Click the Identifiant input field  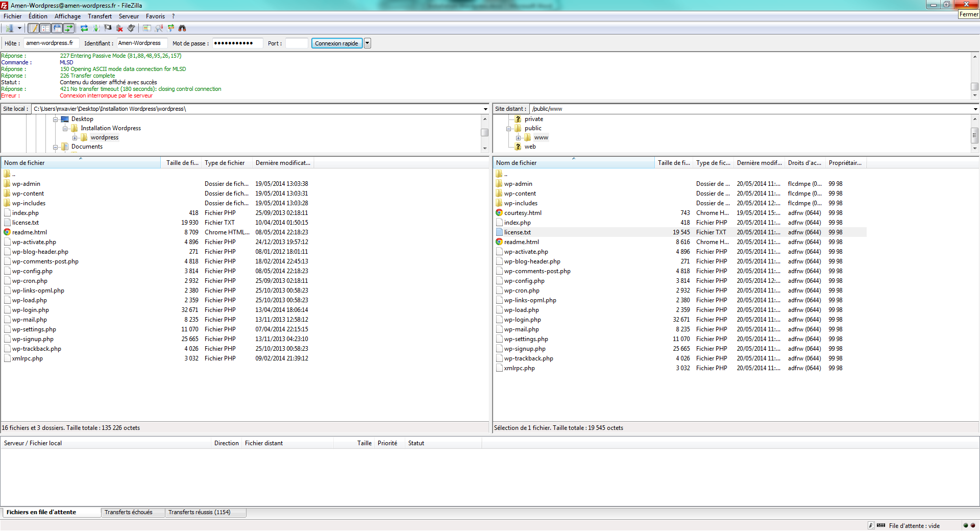click(x=142, y=43)
